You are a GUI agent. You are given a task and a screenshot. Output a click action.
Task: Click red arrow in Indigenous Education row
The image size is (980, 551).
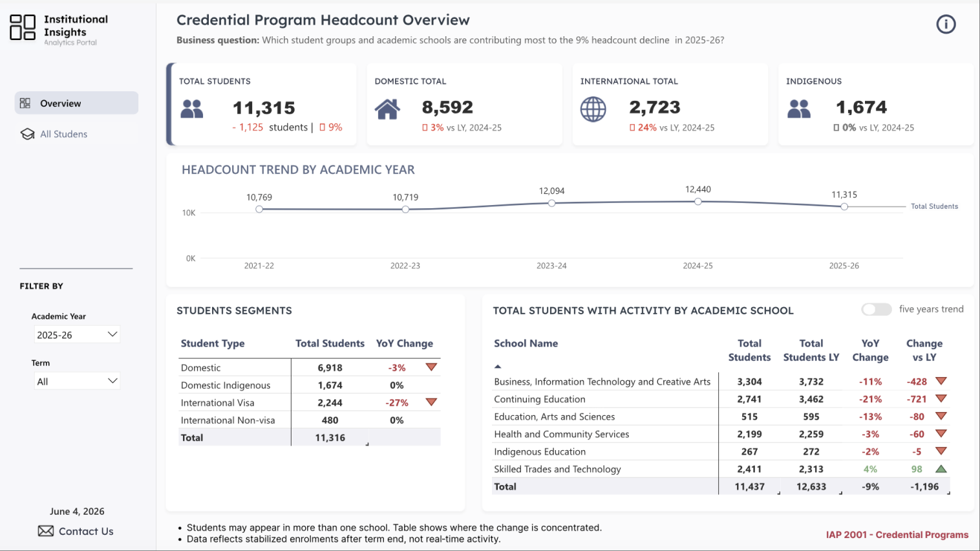941,451
